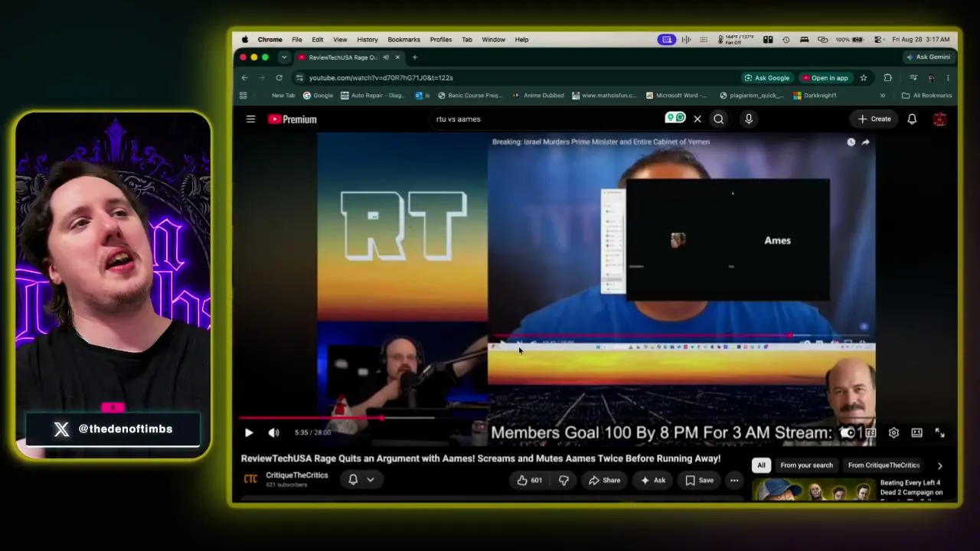This screenshot has width=980, height=551.
Task: Enter full screen mode
Action: (x=939, y=432)
